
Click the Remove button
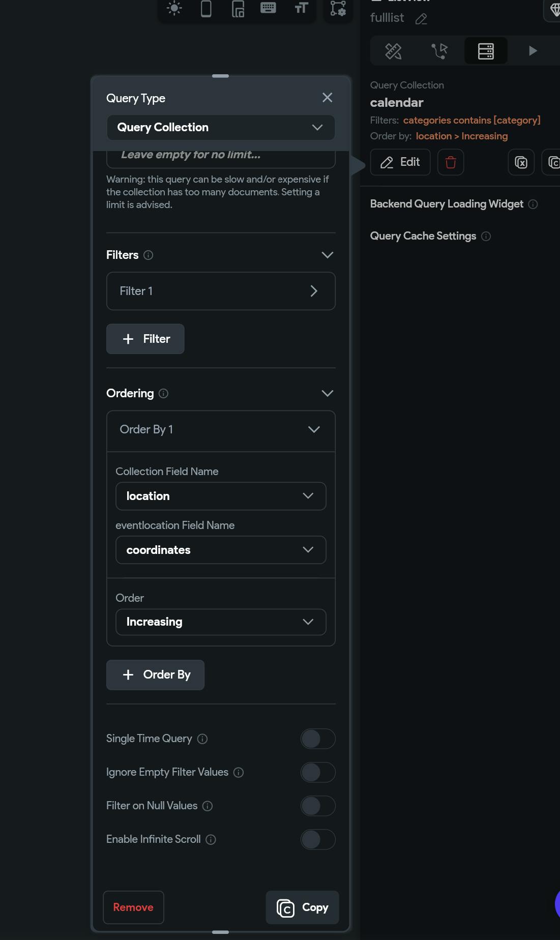pyautogui.click(x=133, y=907)
